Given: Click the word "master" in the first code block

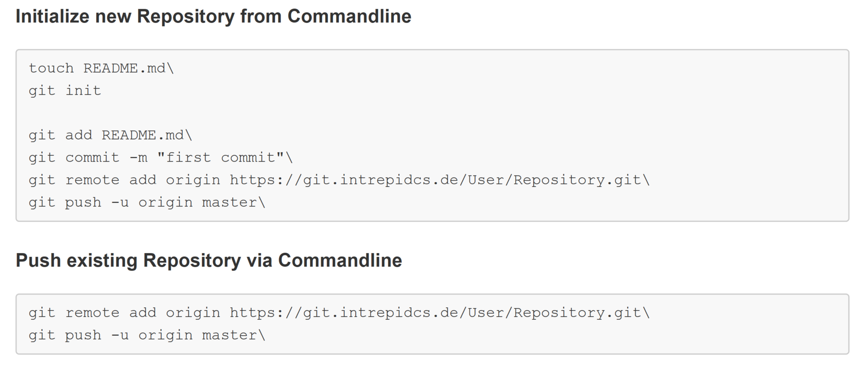Looking at the screenshot, I should coord(229,203).
